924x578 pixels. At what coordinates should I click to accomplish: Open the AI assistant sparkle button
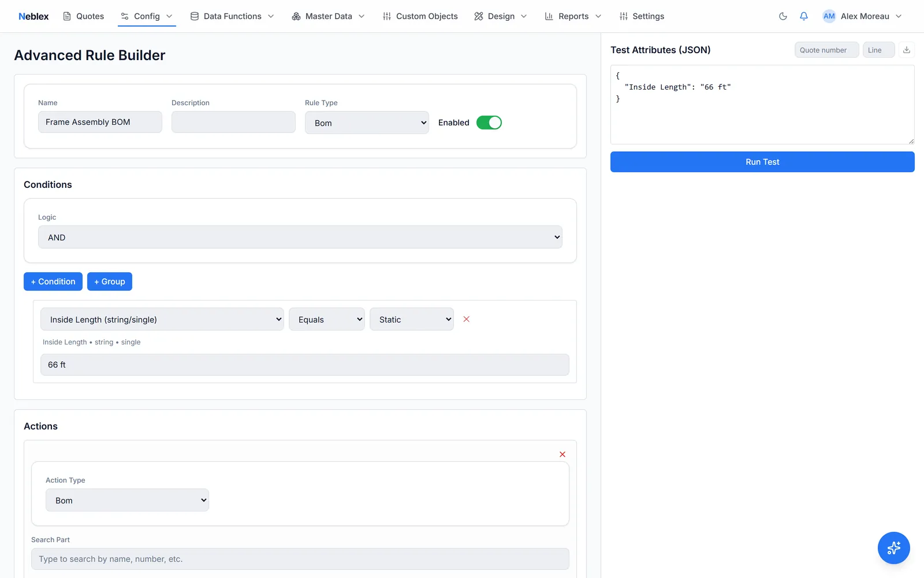(894, 548)
